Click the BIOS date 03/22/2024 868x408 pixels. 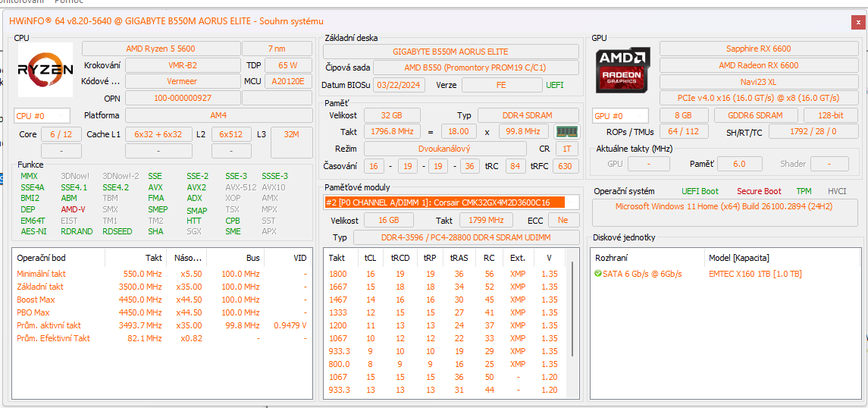[x=399, y=85]
